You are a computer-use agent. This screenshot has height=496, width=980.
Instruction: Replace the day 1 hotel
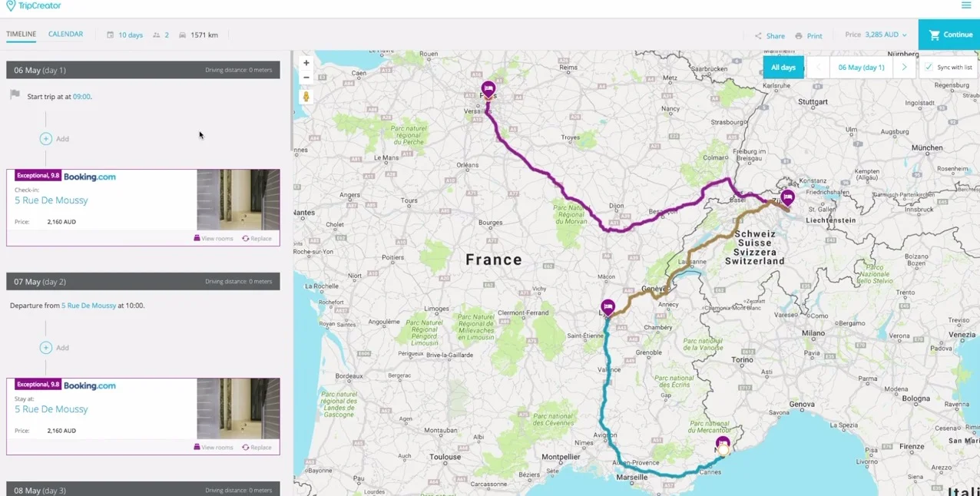[257, 239]
